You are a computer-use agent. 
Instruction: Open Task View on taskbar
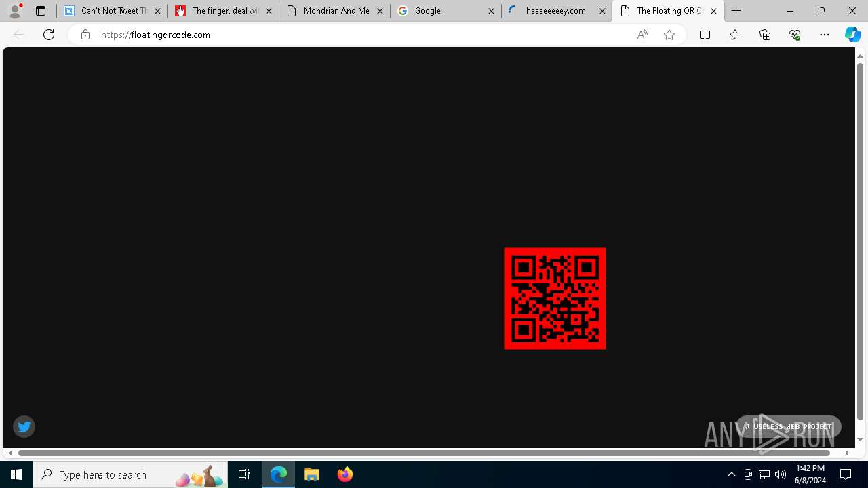click(x=244, y=474)
